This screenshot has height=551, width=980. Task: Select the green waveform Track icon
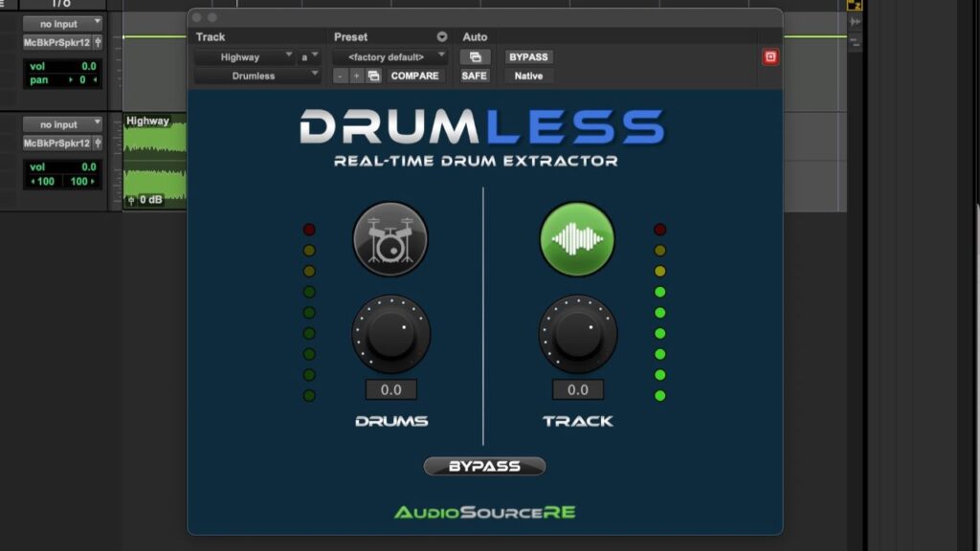[577, 239]
